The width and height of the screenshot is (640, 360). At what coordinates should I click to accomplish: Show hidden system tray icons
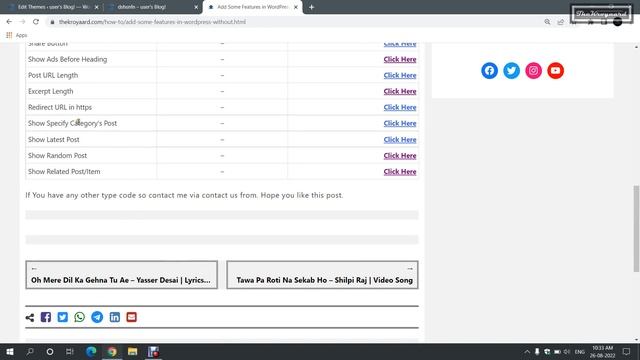click(x=527, y=351)
